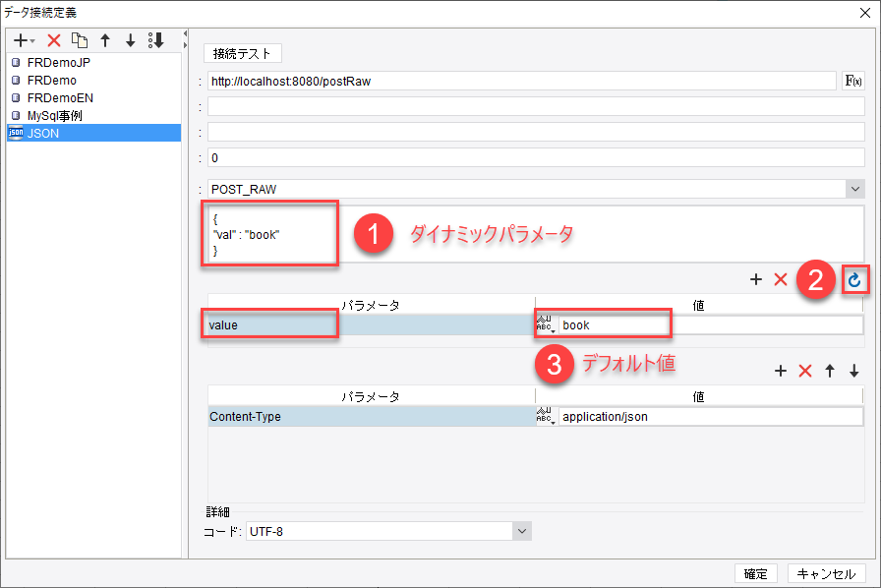Move header parameter down
Image resolution: width=881 pixels, height=588 pixels.
854,371
